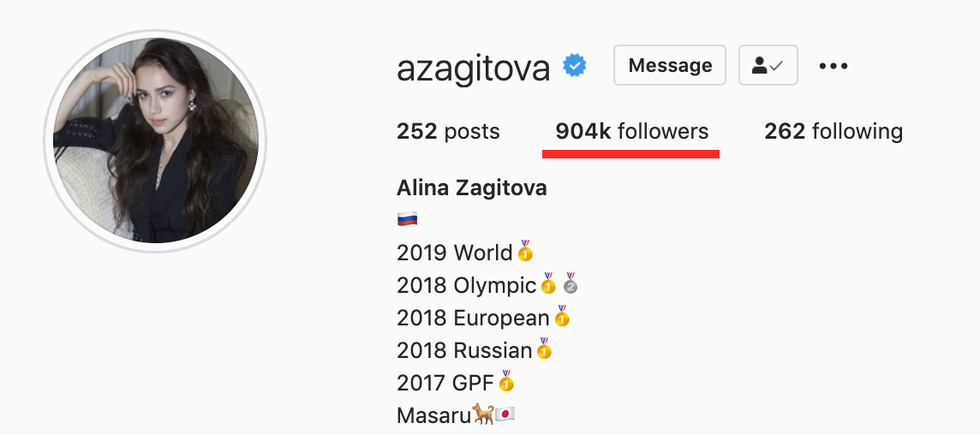Click the gold medal beside 2019 World

tap(525, 251)
